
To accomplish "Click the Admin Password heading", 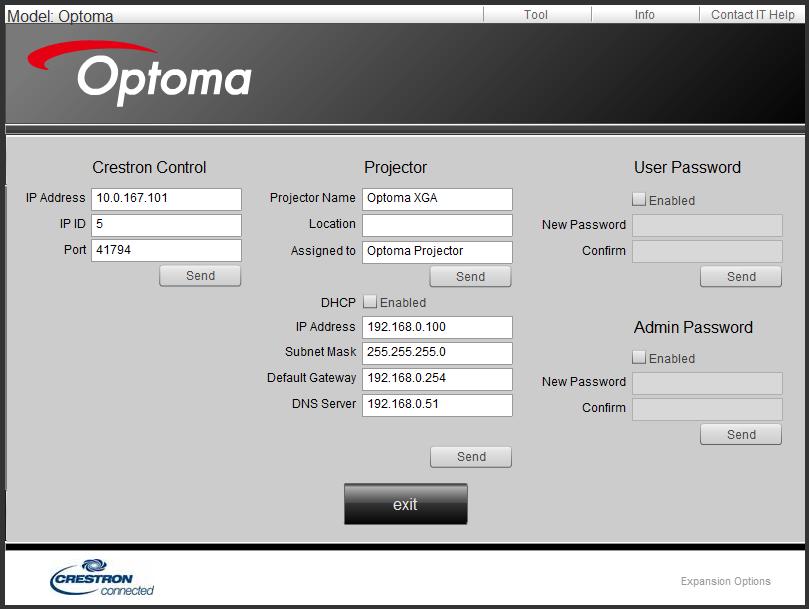I will (693, 327).
